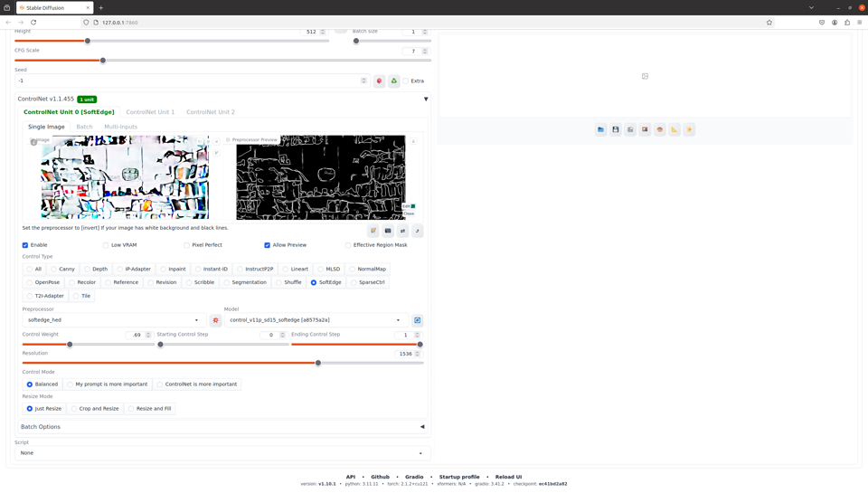Click the Reload UI link
Viewport: 868px width, 493px height.
(x=508, y=477)
